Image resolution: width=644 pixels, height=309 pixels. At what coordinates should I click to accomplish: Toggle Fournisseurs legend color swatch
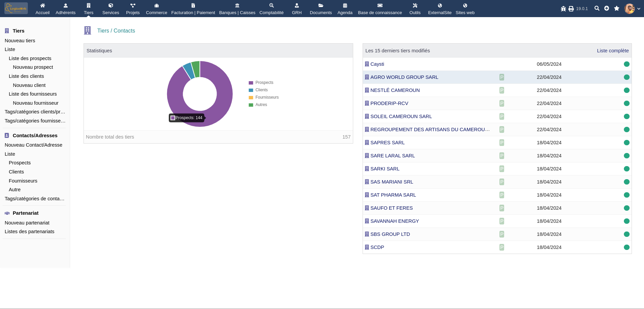point(251,98)
